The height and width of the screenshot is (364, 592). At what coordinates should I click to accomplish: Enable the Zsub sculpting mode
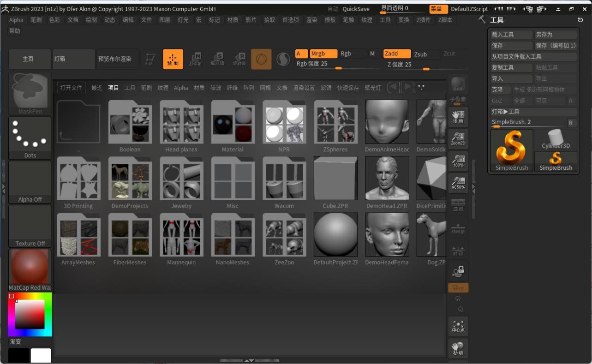tap(420, 54)
